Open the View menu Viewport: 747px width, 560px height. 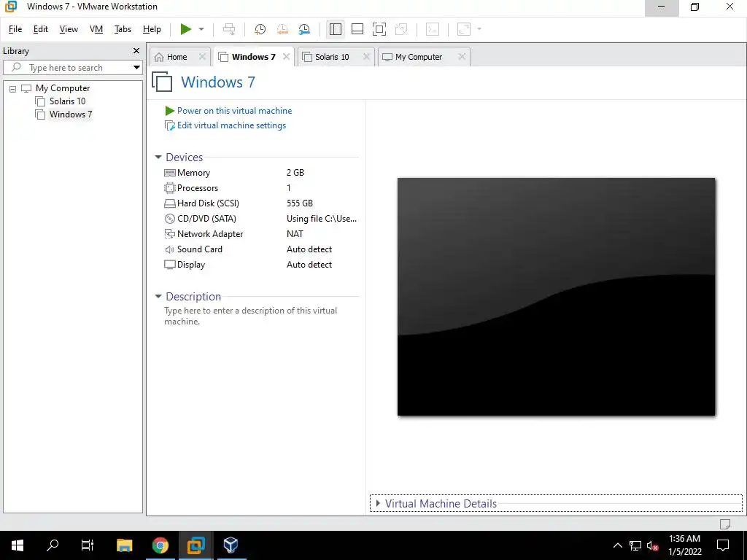[69, 29]
